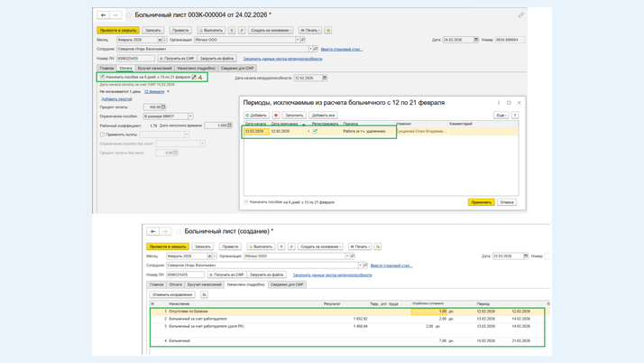Open calendar picker next to date 24.02.2026
Screen dimensions: 644x363
(476, 40)
